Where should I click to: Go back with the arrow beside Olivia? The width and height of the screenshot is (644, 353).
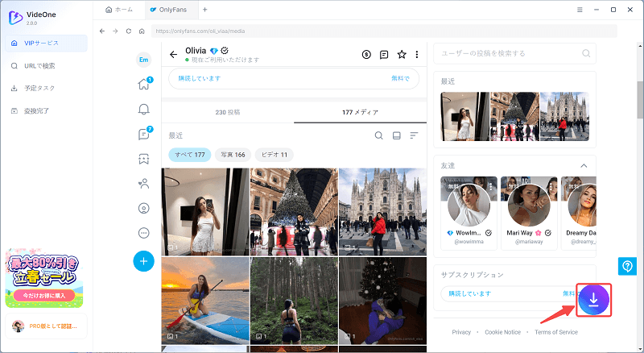pos(173,55)
